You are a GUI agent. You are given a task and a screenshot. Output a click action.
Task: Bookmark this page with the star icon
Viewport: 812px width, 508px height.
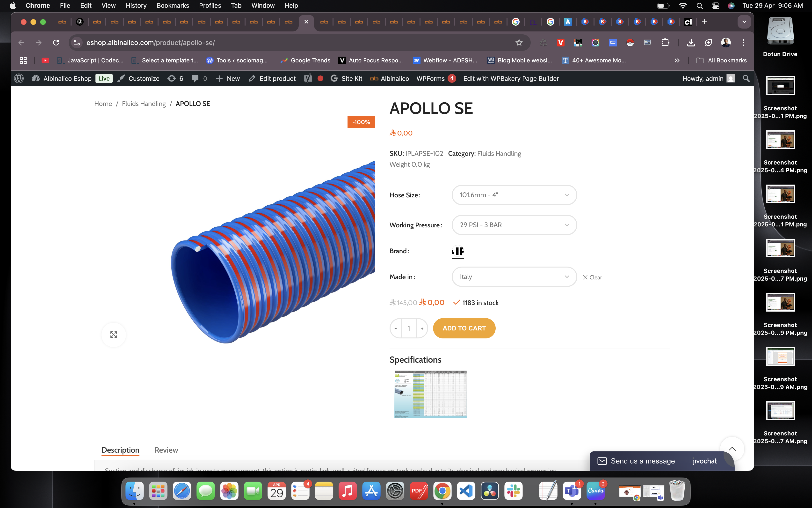click(519, 43)
